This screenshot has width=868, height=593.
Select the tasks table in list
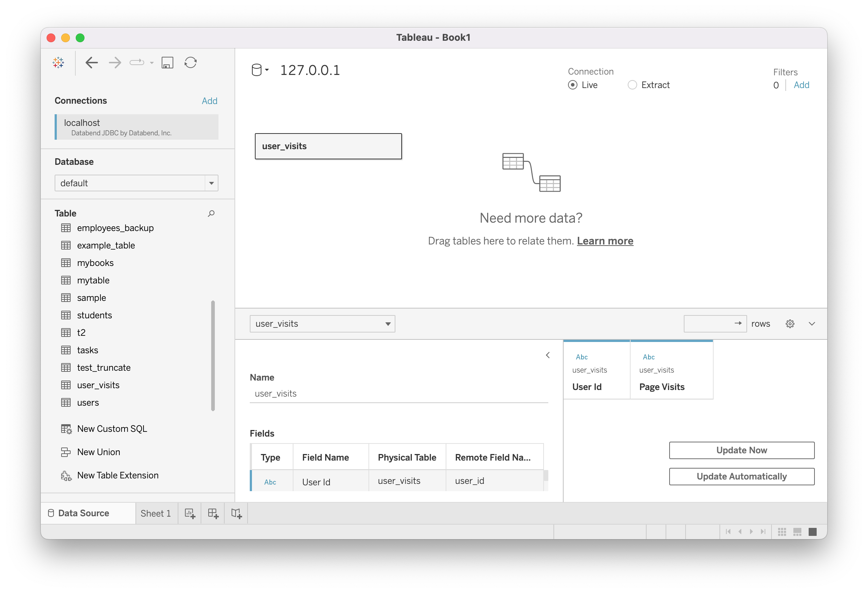87,350
